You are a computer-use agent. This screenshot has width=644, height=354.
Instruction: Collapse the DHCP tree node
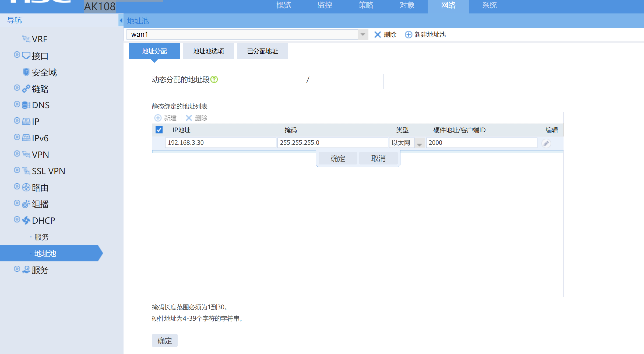[x=17, y=220]
